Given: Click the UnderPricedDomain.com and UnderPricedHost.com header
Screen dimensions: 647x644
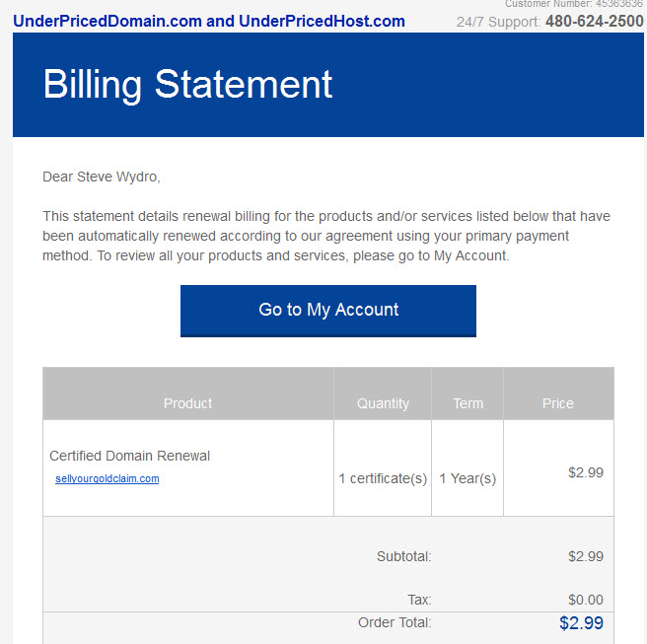Looking at the screenshot, I should tap(209, 21).
